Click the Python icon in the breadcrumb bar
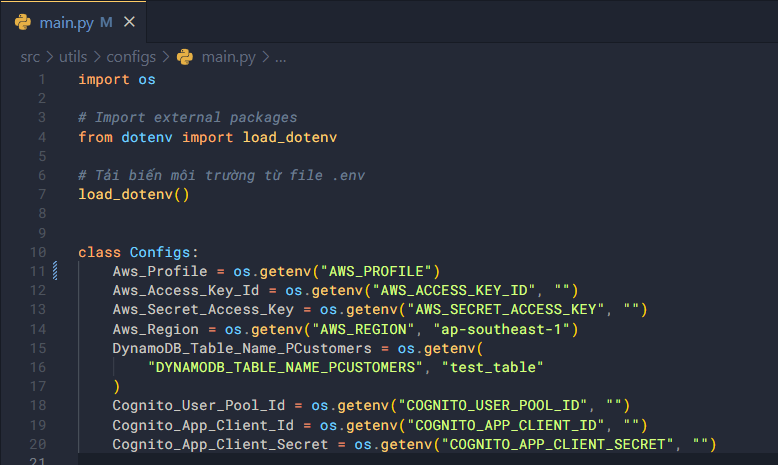Viewport: 778px width, 465px height. click(x=184, y=56)
